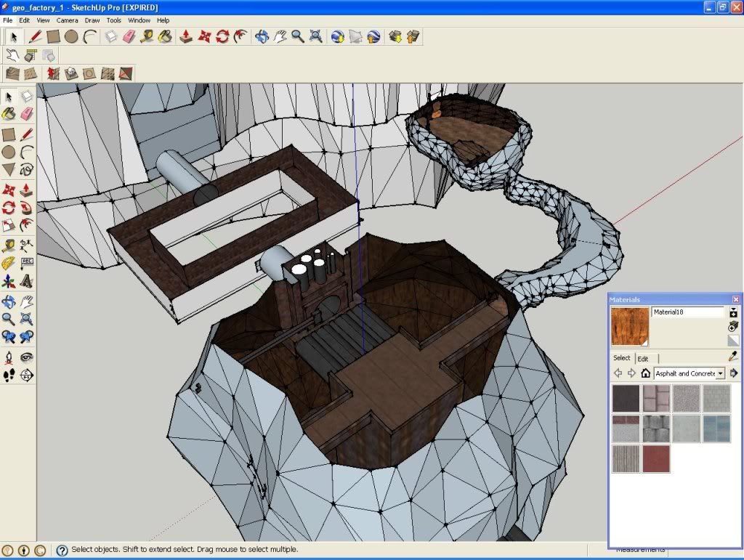744x560 pixels.
Task: Open the Asphalt and Concrete library dropdown
Action: (x=720, y=373)
